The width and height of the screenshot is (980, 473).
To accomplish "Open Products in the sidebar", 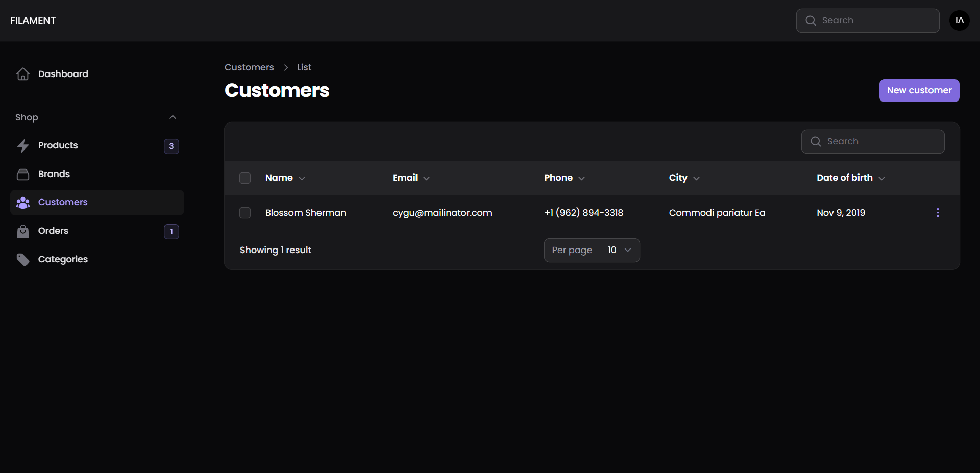I will tap(97, 146).
